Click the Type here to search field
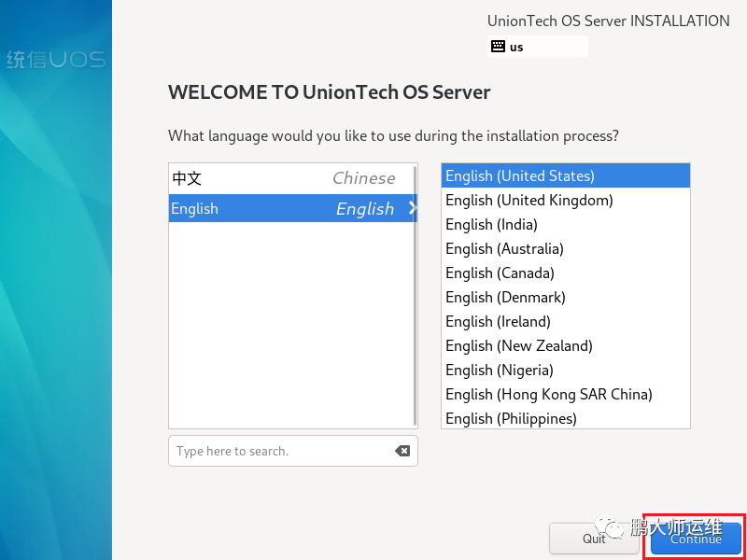Image resolution: width=747 pixels, height=560 pixels. (x=293, y=451)
